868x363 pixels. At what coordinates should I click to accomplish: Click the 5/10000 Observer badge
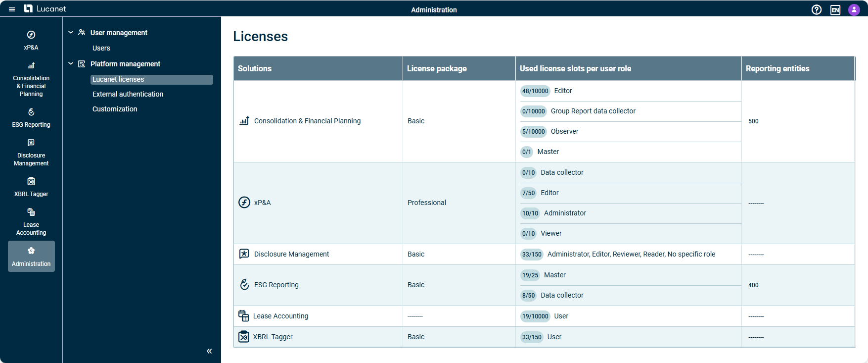[534, 131]
